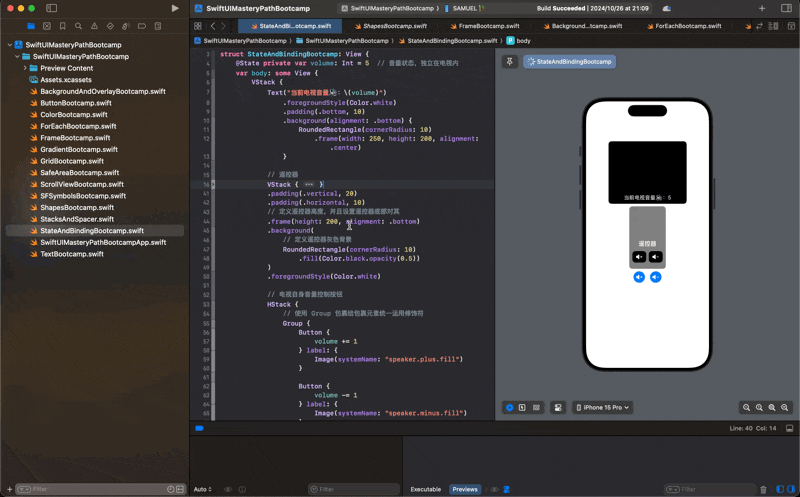
Task: Switch to the ShapesBootcamp.swift tab
Action: pos(391,26)
